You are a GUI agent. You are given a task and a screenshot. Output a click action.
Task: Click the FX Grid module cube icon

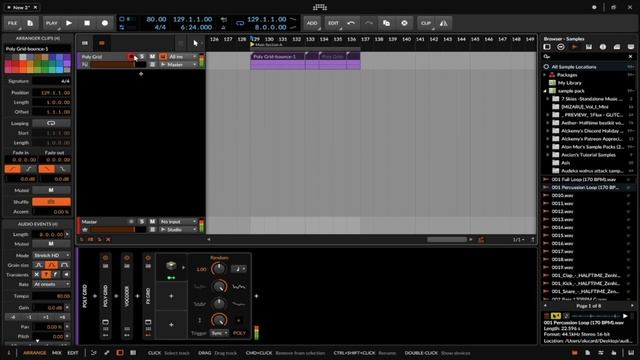[x=171, y=266]
